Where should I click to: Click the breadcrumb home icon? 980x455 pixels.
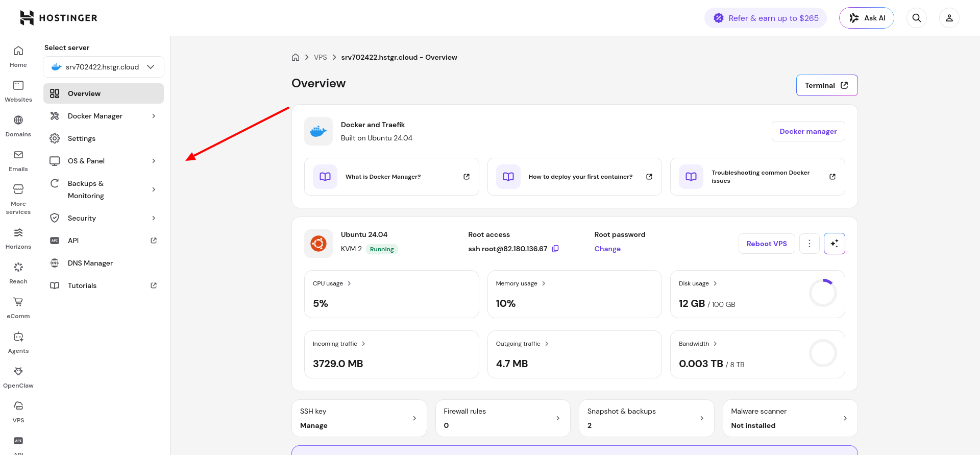tap(296, 57)
